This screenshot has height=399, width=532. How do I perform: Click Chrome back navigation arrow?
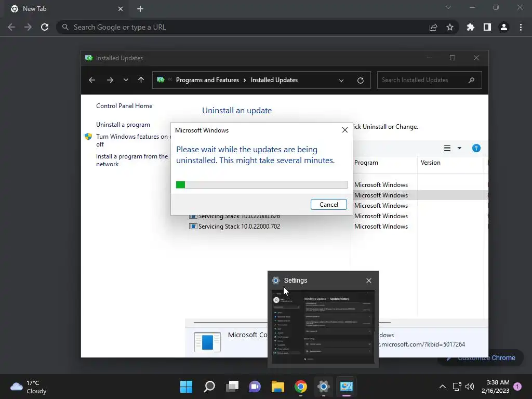[x=11, y=27]
